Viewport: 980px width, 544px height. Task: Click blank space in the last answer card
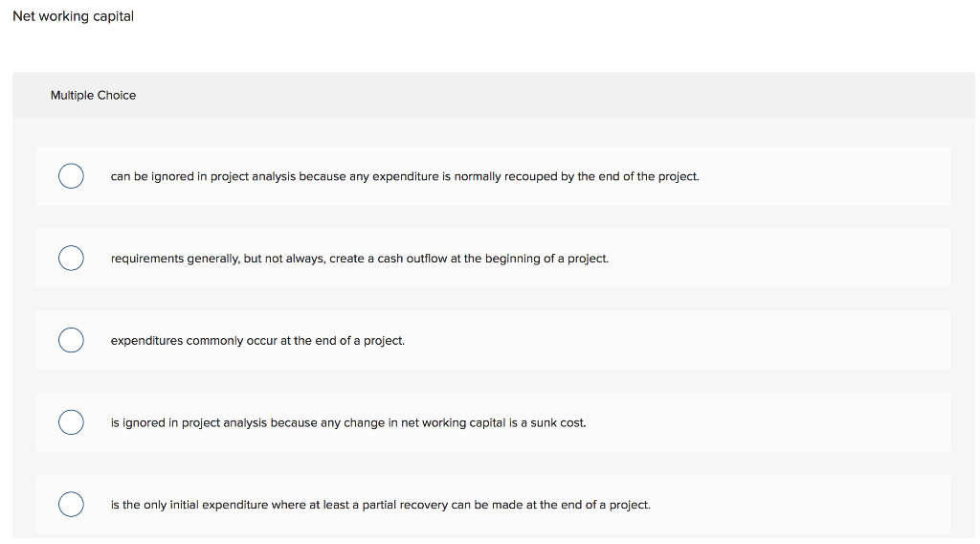coord(804,505)
